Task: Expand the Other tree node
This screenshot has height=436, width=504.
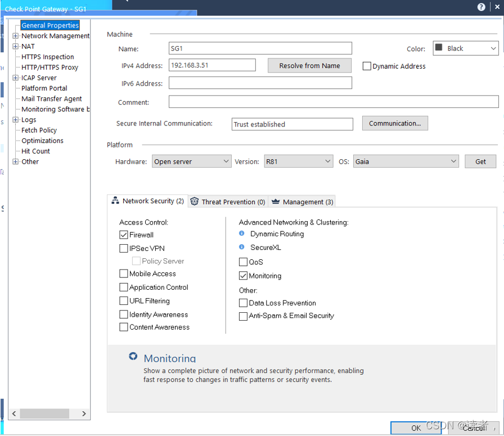Action: click(15, 161)
